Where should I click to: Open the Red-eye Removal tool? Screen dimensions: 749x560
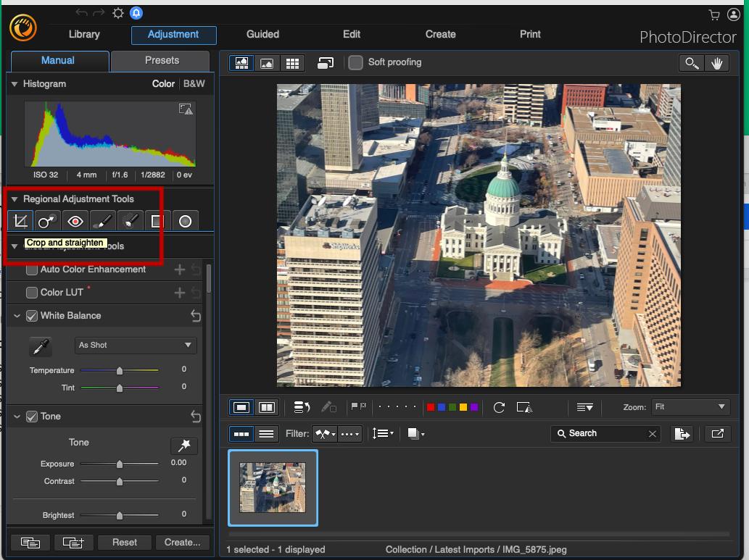(75, 220)
